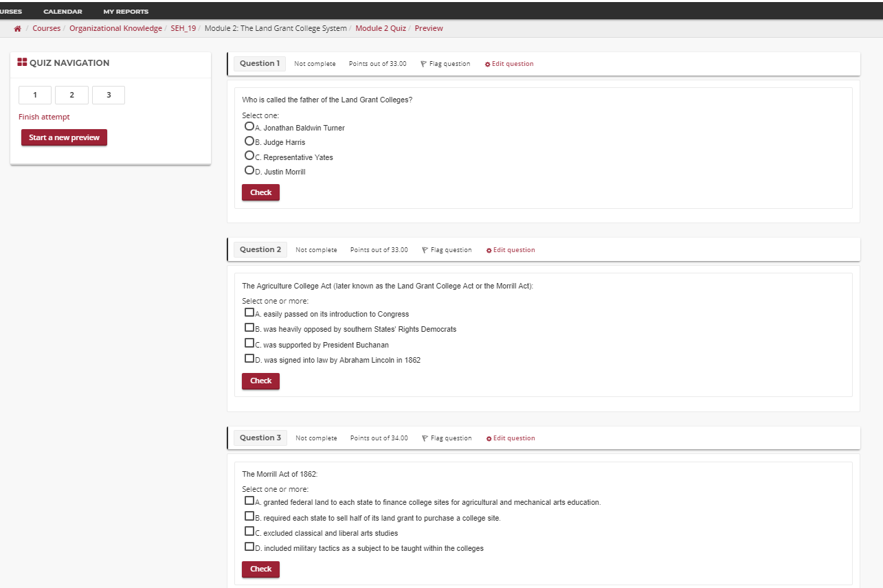
Task: Click the Preview breadcrumb link
Action: [x=429, y=29]
